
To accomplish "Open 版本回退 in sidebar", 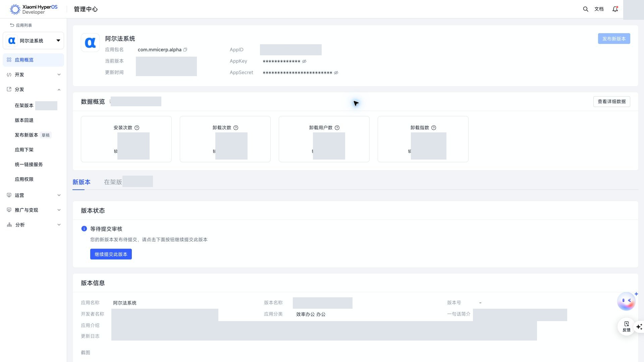I will tap(24, 120).
